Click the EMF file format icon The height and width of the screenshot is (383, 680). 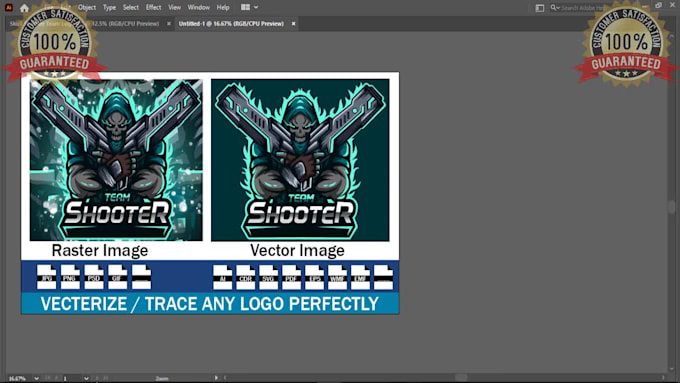pyautogui.click(x=360, y=277)
